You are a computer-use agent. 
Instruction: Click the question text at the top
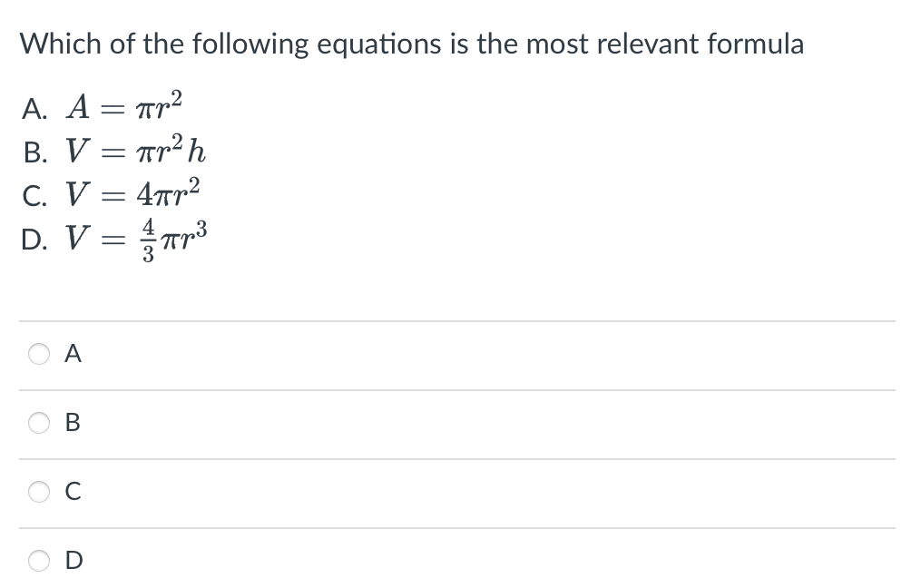pyautogui.click(x=411, y=43)
